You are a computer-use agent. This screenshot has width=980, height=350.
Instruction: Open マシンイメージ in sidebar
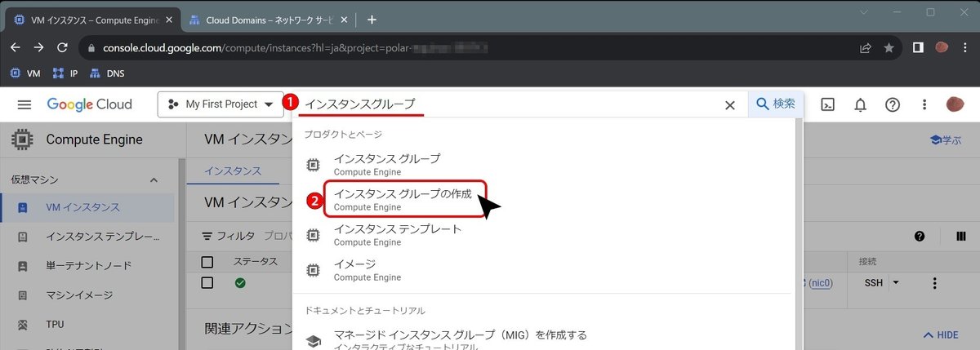click(x=87, y=295)
